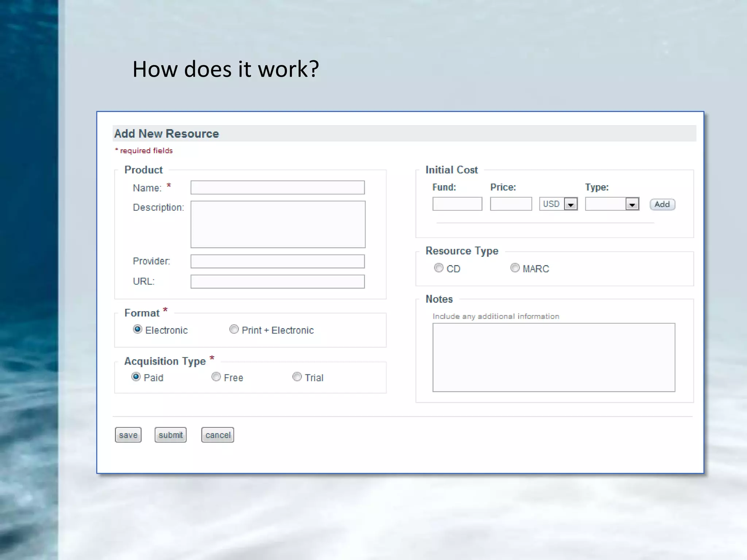Image resolution: width=747 pixels, height=560 pixels.
Task: Select Paid acquisition type
Action: 136,377
